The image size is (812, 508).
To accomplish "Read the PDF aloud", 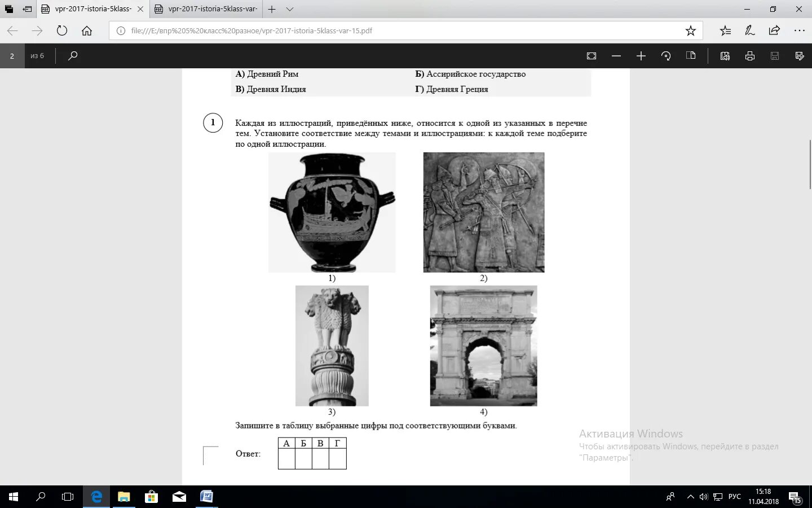I will [x=725, y=56].
